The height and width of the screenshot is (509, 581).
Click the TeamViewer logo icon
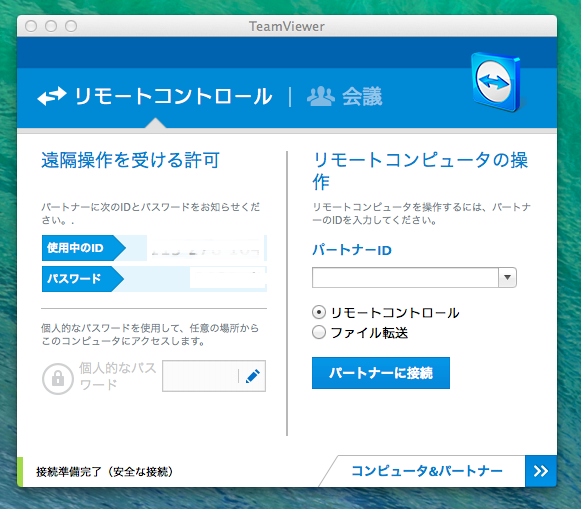[x=496, y=82]
